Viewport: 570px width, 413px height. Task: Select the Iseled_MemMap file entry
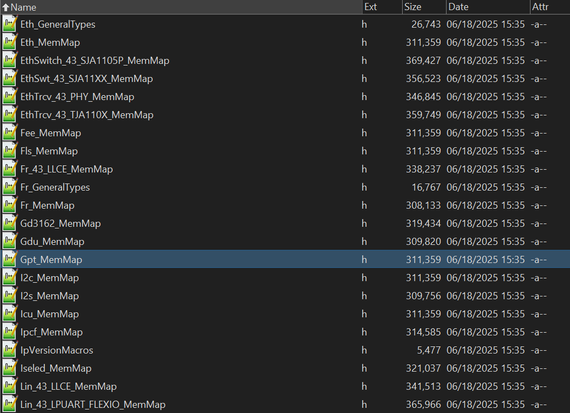click(285, 368)
